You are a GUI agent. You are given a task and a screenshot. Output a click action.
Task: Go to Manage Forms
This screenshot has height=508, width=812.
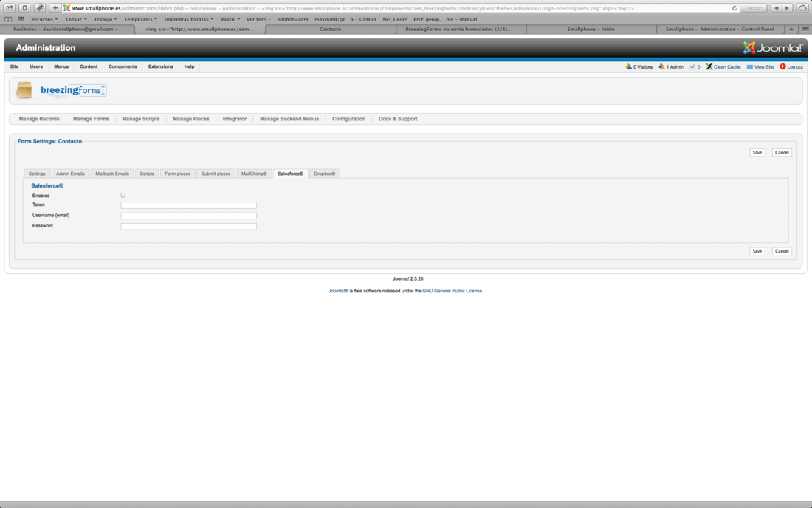91,119
